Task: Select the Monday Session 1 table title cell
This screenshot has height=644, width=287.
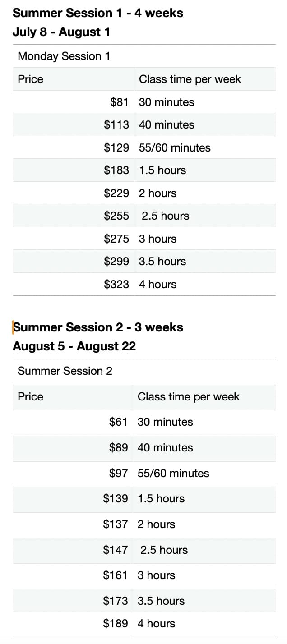Action: (x=144, y=56)
